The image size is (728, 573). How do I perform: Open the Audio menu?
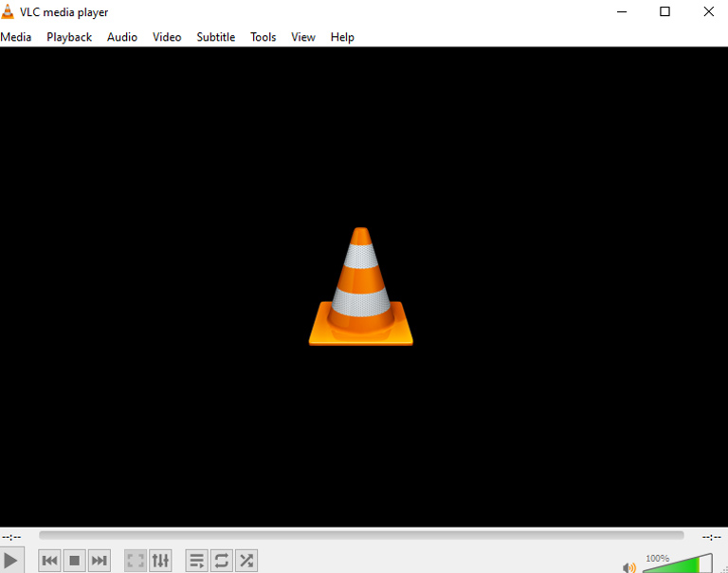click(122, 37)
